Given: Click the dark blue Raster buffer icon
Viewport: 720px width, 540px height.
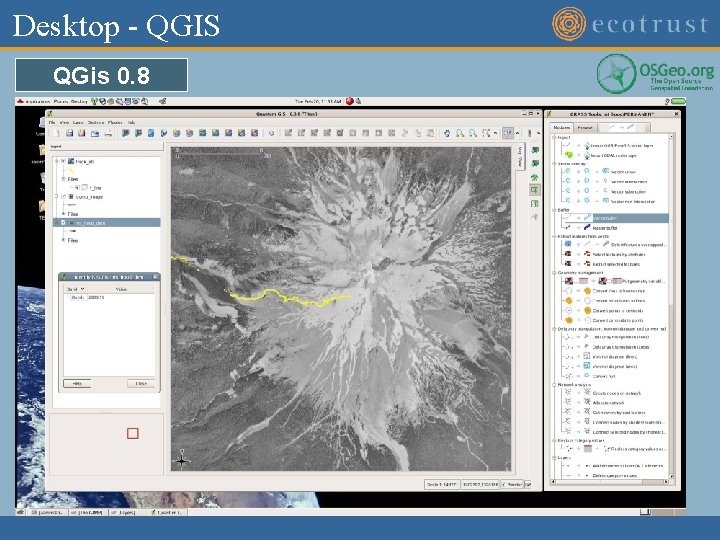Looking at the screenshot, I should tap(587, 227).
